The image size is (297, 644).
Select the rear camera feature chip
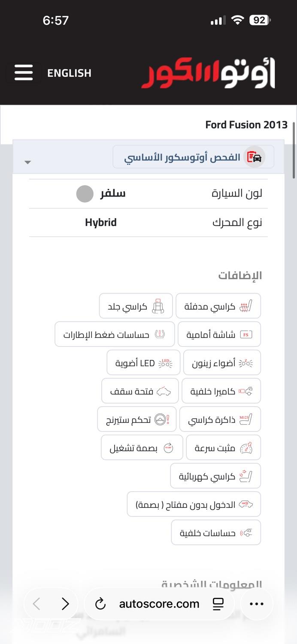(x=221, y=391)
